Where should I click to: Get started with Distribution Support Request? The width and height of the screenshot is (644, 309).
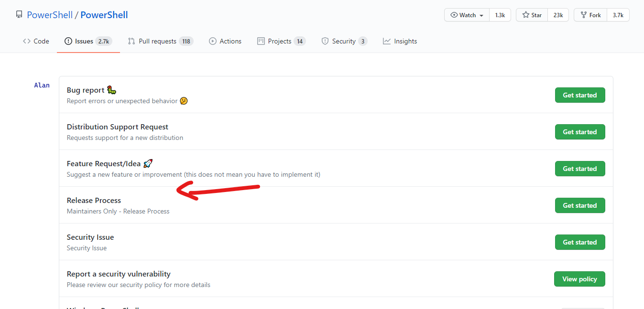580,132
